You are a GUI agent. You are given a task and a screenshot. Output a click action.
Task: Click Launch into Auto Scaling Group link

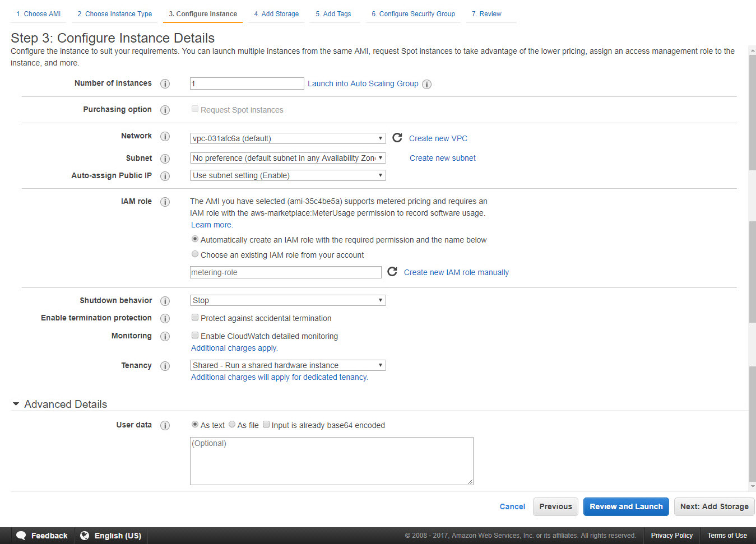pos(363,83)
